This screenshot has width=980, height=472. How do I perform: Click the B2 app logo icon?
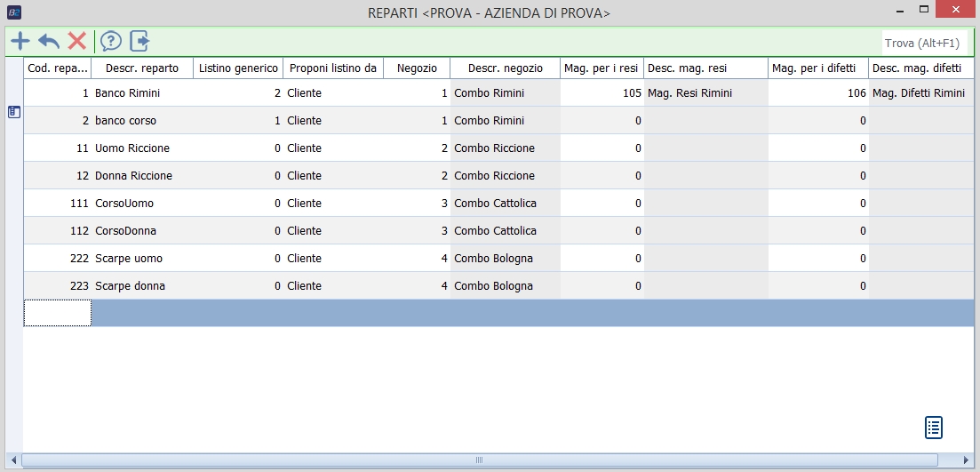pos(13,12)
